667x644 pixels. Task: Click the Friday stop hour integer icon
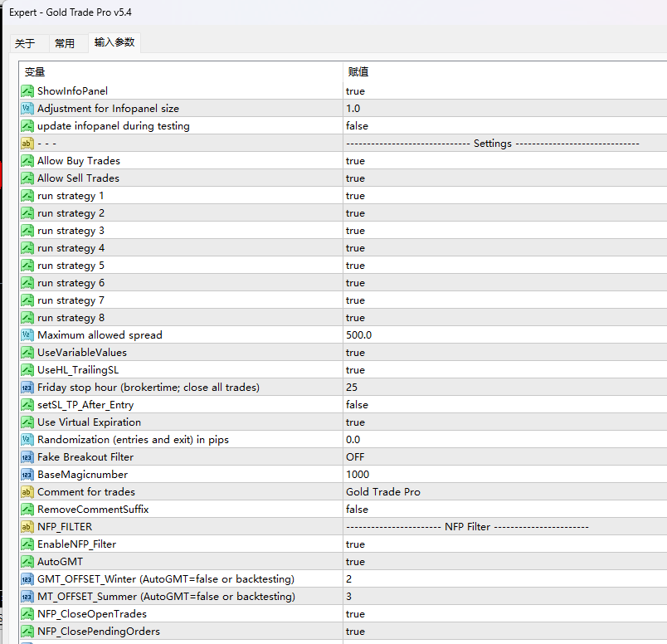(27, 388)
